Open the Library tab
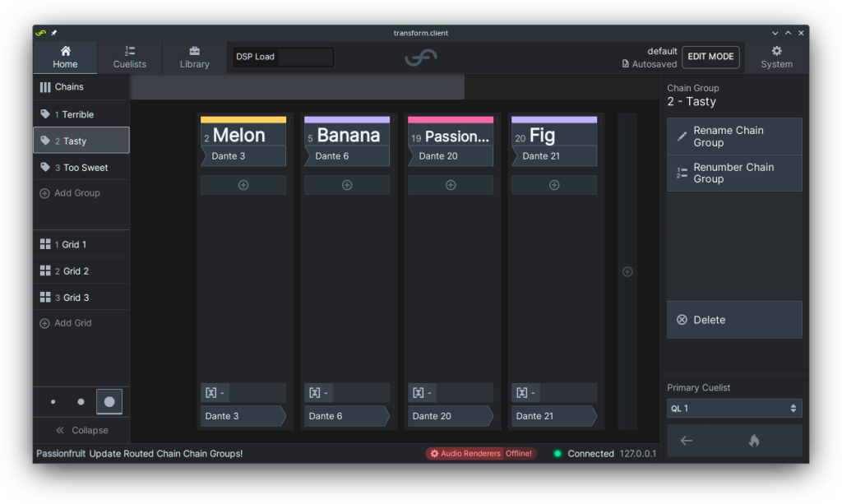 tap(194, 57)
